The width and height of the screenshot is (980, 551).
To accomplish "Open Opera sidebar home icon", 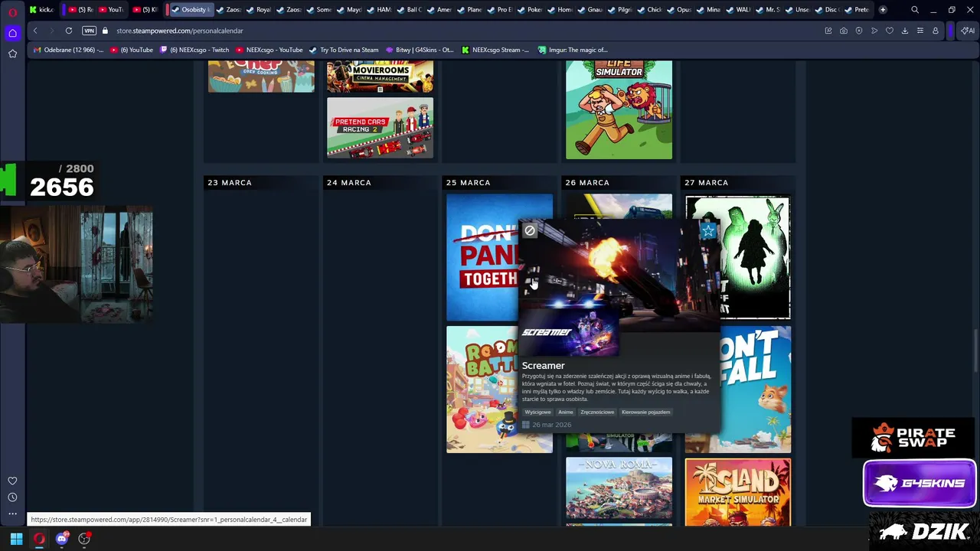I will tap(12, 33).
